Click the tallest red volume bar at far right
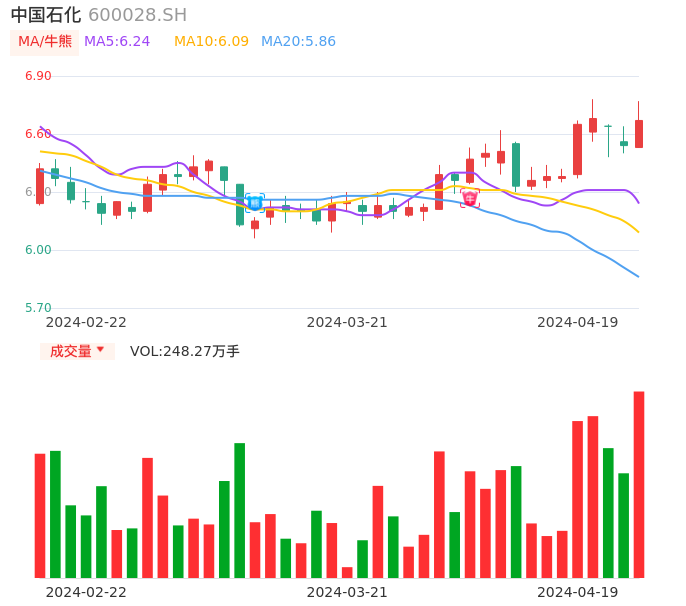Viewport: 686px width, 606px height. 639,484
